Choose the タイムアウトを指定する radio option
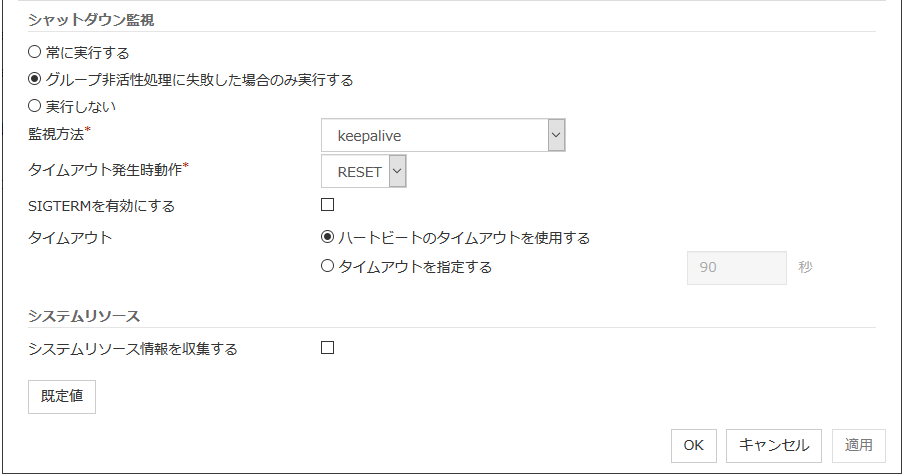904x476 pixels. coord(327,267)
